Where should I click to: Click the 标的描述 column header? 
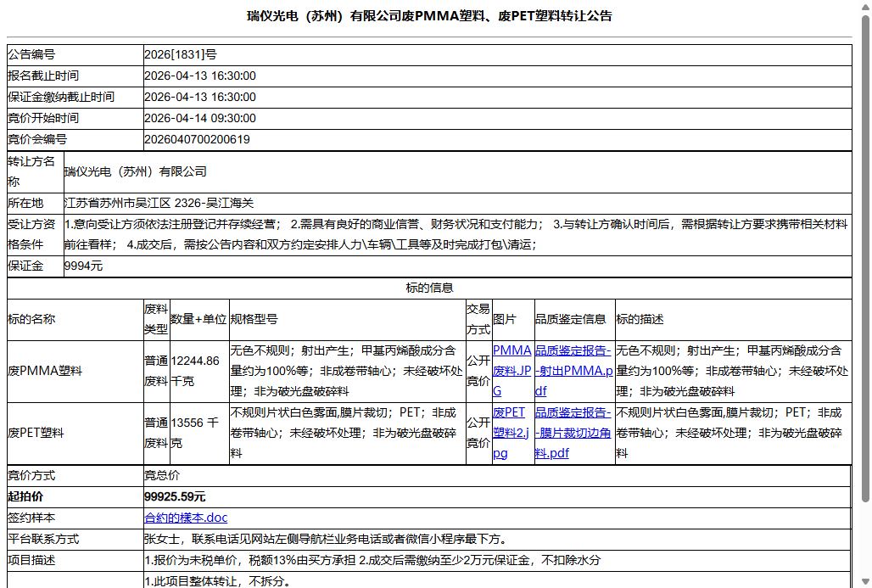point(640,319)
